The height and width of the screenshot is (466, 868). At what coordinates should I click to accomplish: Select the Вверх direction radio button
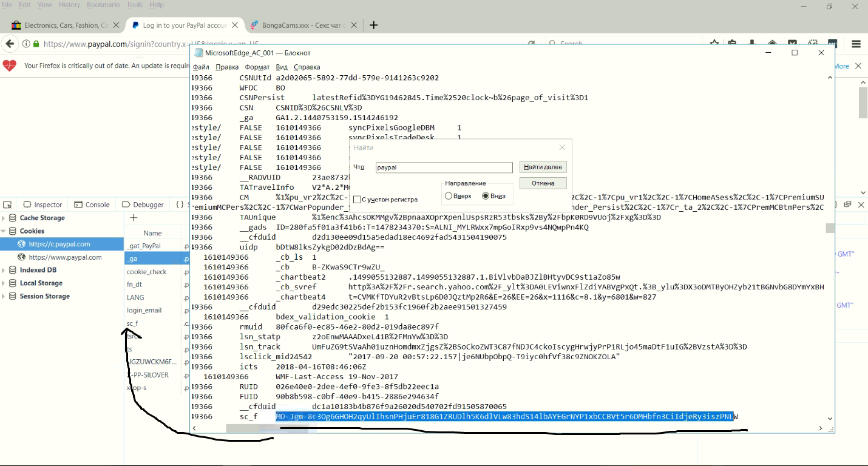(449, 196)
